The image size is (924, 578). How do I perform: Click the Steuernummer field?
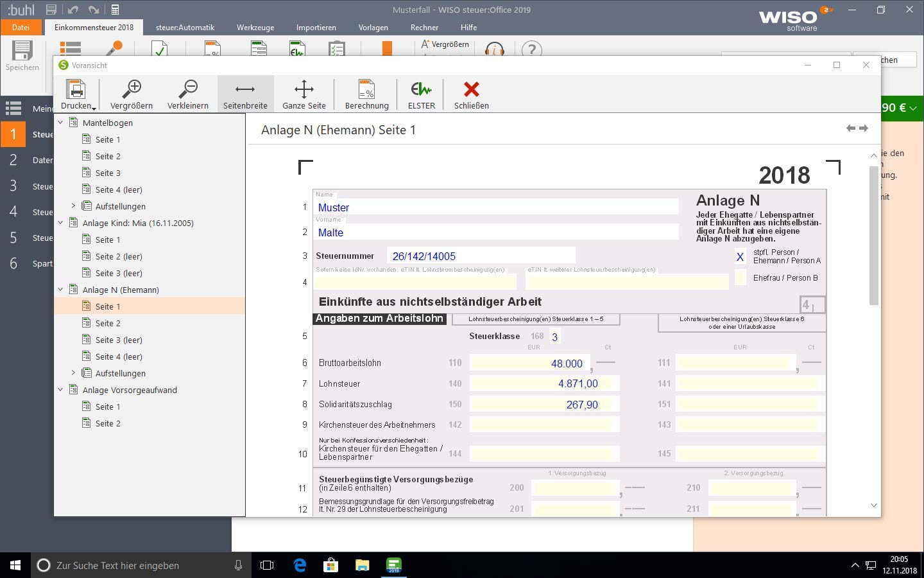point(481,256)
